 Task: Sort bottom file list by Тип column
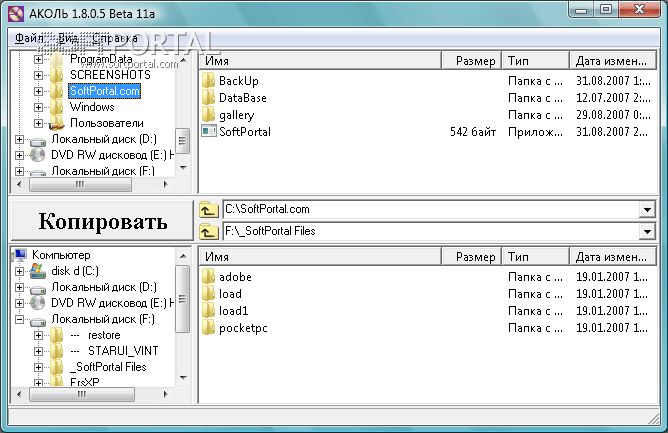pyautogui.click(x=536, y=257)
